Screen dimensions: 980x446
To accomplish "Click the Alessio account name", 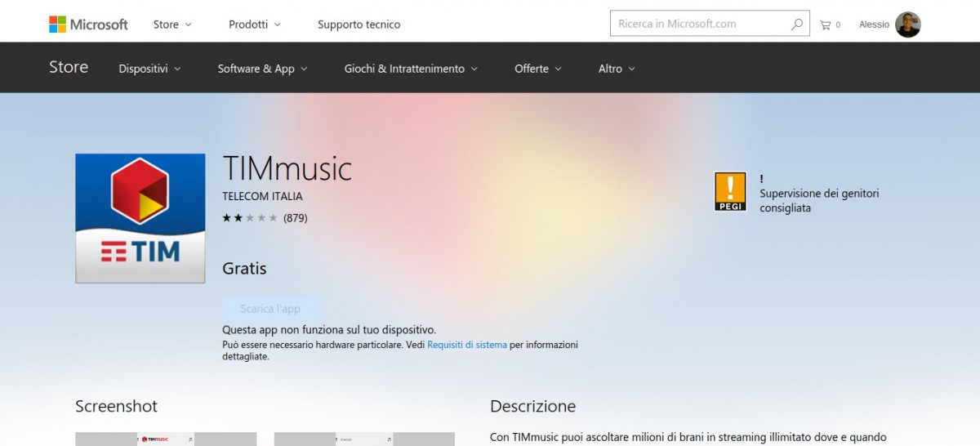I will tap(874, 25).
